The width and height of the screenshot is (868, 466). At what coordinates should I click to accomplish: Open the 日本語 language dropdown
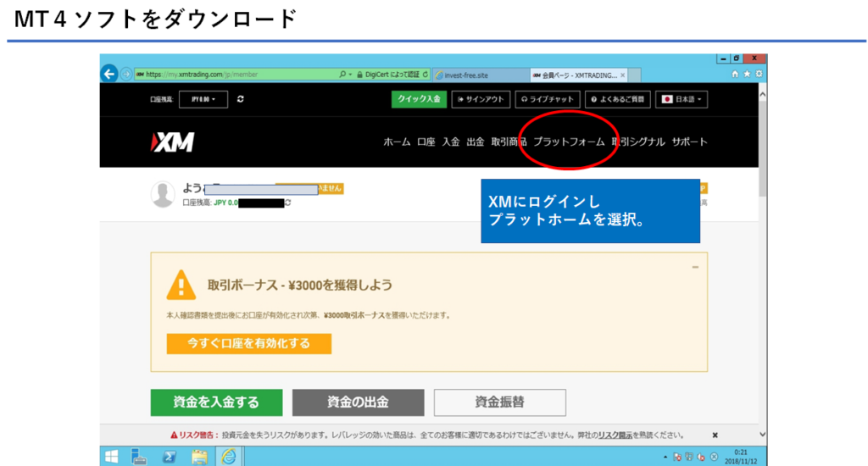pos(682,99)
